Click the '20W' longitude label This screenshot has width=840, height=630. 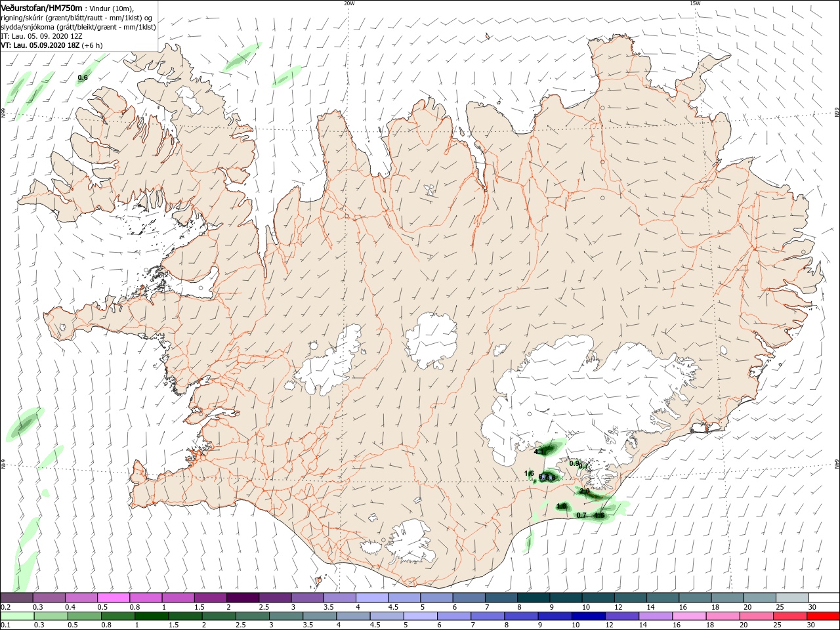(x=349, y=3)
